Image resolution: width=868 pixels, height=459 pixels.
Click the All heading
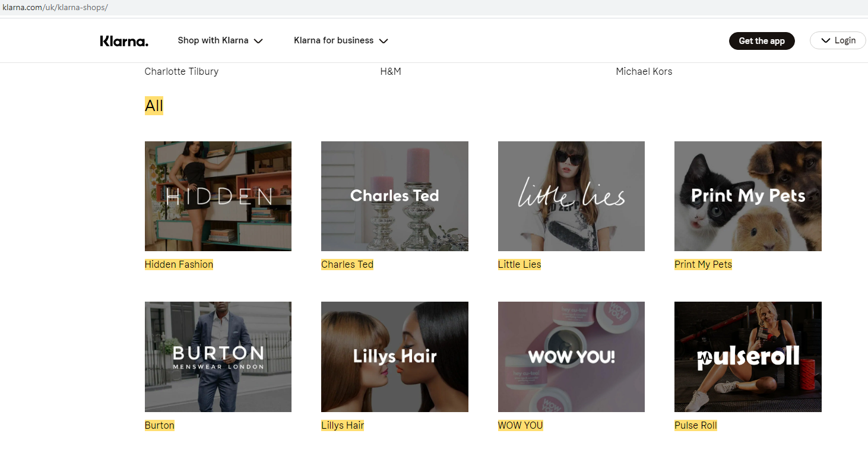[154, 106]
